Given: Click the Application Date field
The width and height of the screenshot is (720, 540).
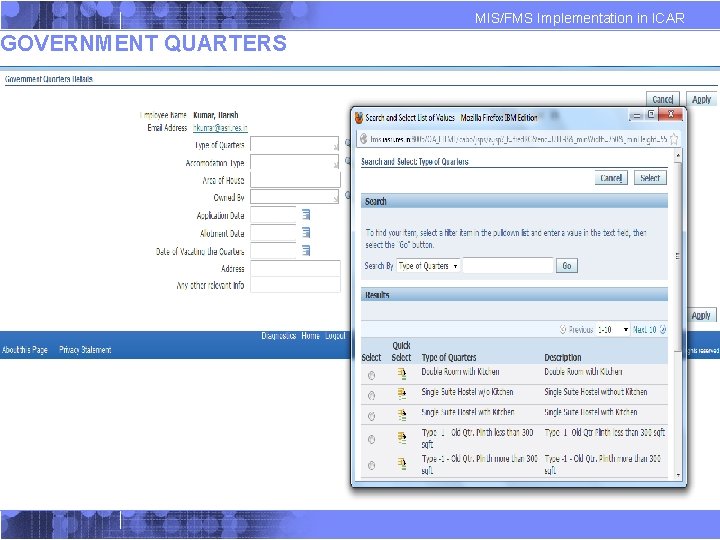Looking at the screenshot, I should click(273, 214).
